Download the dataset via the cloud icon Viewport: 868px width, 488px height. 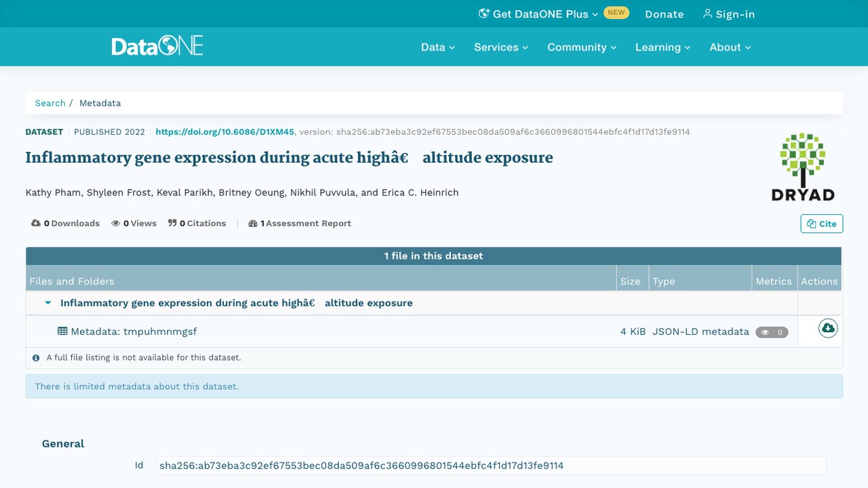pos(828,329)
